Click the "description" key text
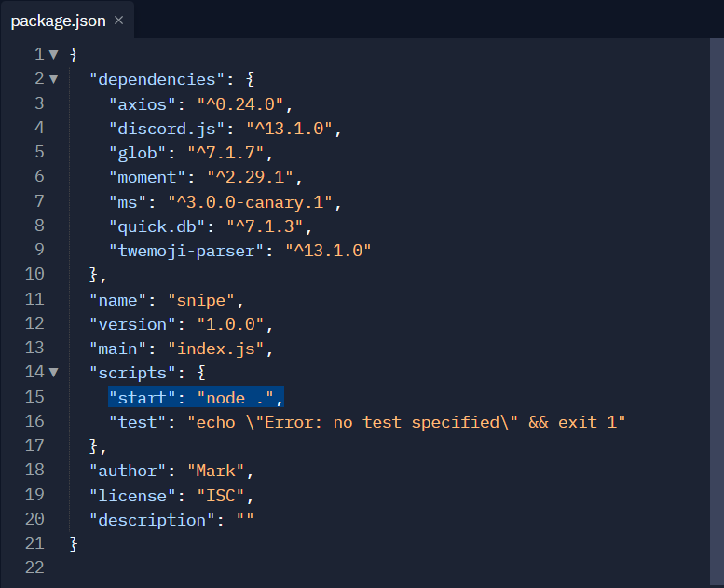 coord(152,520)
